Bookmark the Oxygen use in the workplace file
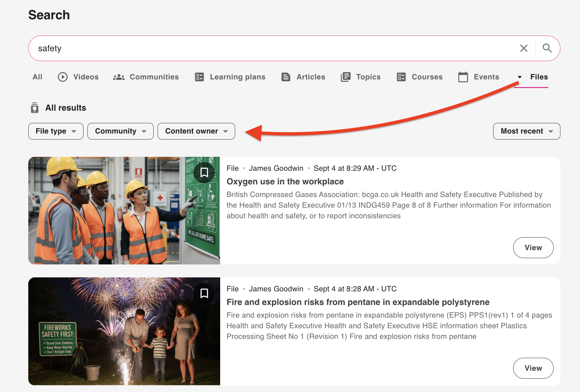 pos(204,172)
